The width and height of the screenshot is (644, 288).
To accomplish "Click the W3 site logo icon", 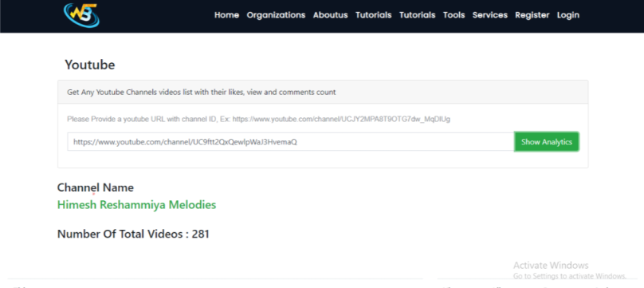I will click(x=82, y=15).
